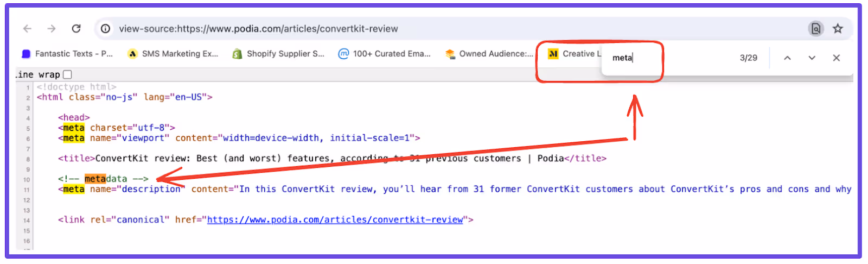Image resolution: width=868 pixels, height=264 pixels.
Task: Click the find-in-page field containing meta
Action: click(x=670, y=58)
